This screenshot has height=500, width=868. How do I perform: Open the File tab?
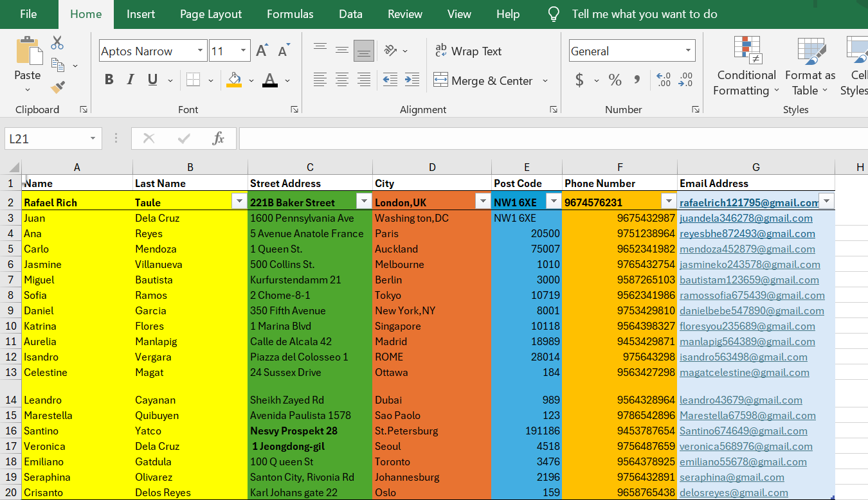point(28,14)
